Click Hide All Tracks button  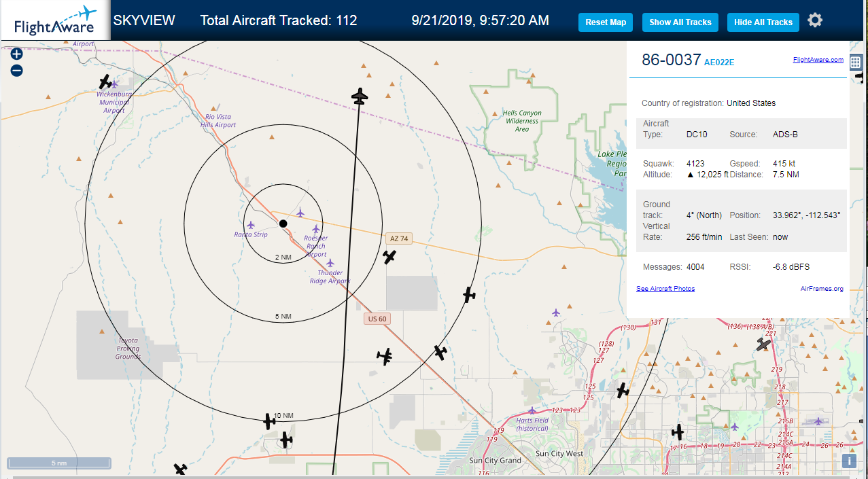[x=763, y=22]
